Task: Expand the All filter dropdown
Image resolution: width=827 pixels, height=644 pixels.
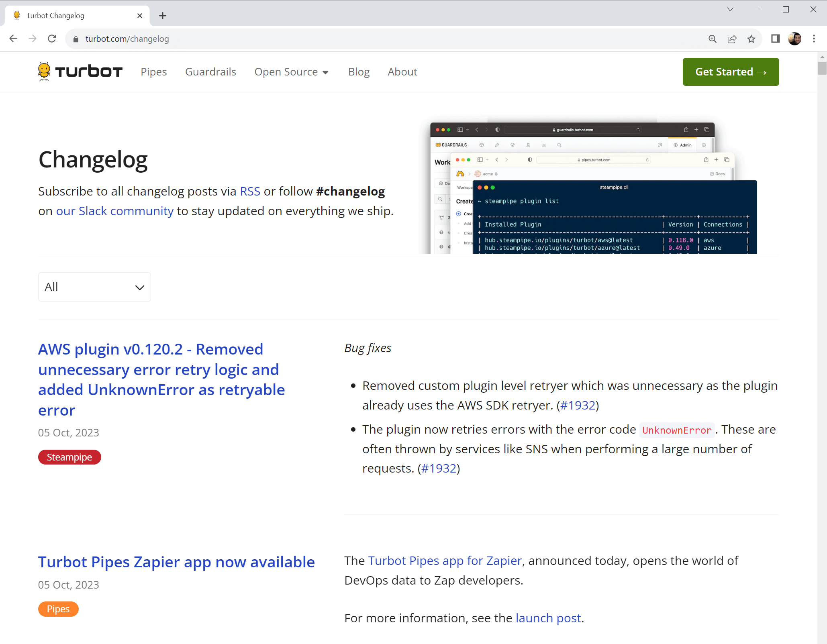Action: pyautogui.click(x=94, y=287)
